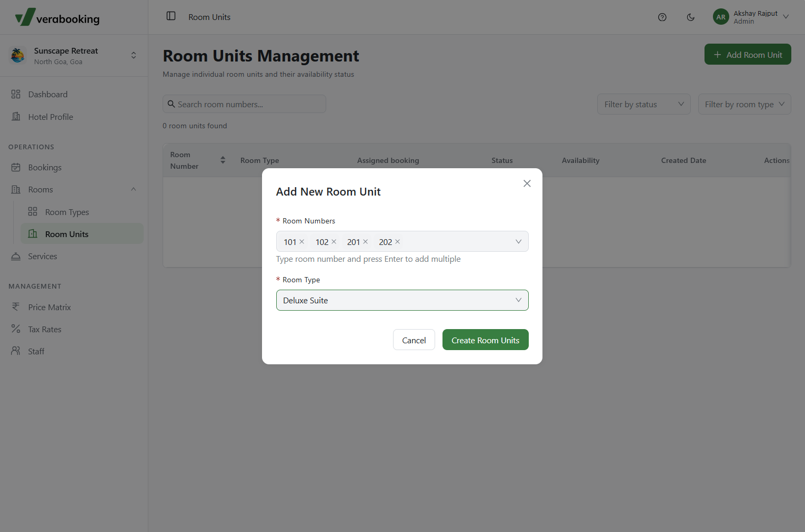Remove room number 101 tag
Screen dimensions: 805x532
click(302, 242)
